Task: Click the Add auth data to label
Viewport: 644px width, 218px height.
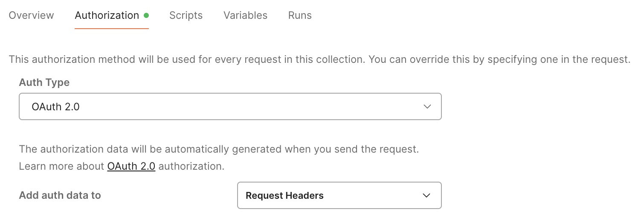Action: [60, 196]
